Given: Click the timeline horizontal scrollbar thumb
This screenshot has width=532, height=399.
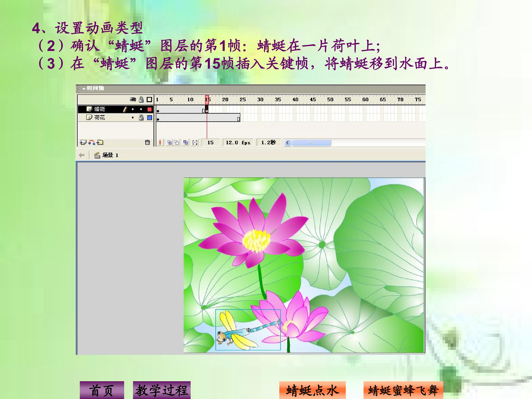Looking at the screenshot, I should [311, 143].
